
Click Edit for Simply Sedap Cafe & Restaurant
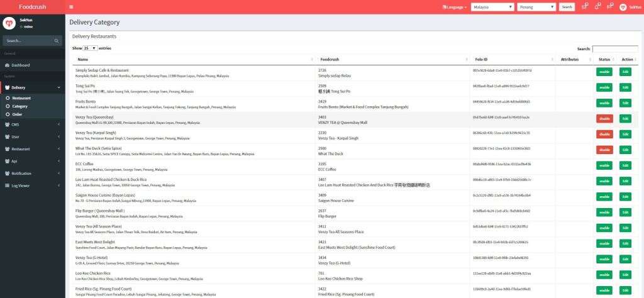pos(625,72)
